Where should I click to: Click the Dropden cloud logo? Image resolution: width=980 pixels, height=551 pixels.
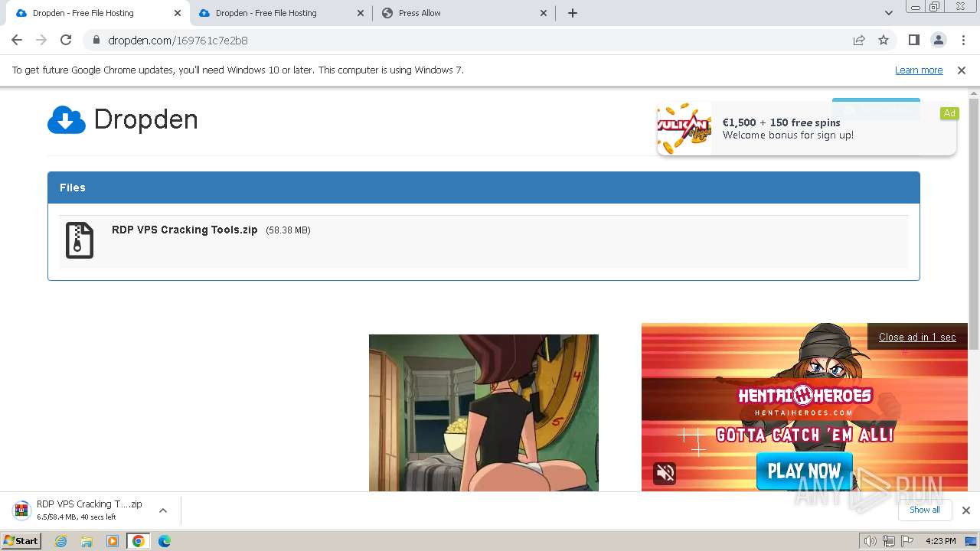click(67, 120)
